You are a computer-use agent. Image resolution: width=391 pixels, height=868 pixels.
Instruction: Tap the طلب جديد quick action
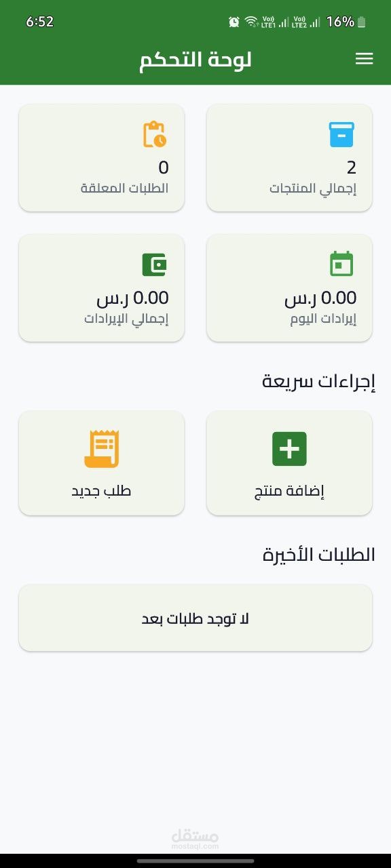[101, 463]
